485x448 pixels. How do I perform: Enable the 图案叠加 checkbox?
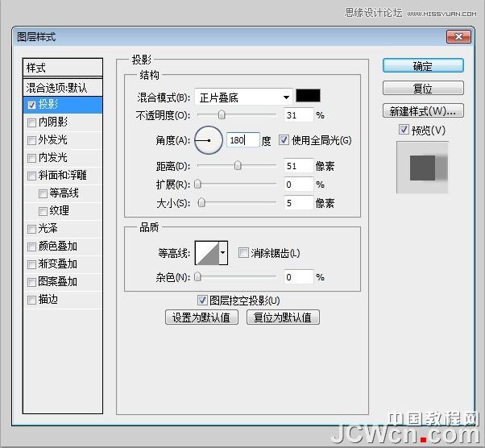click(x=31, y=282)
